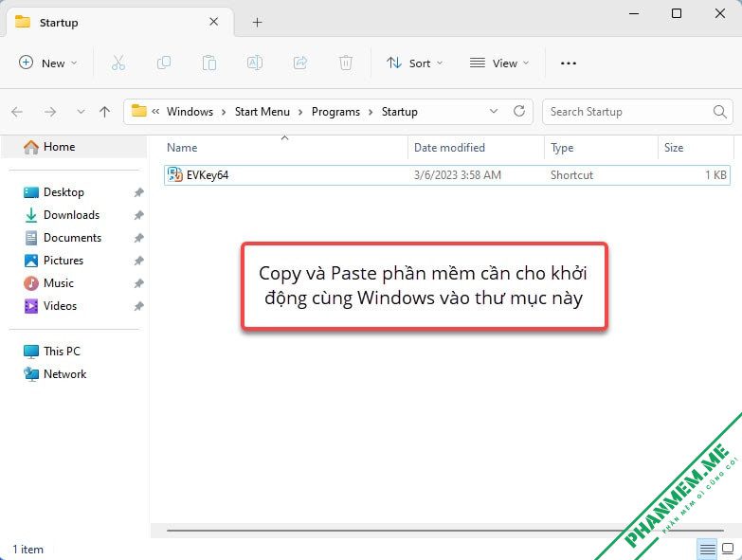Click the address bar folder icon
The image size is (742, 560).
[x=138, y=111]
